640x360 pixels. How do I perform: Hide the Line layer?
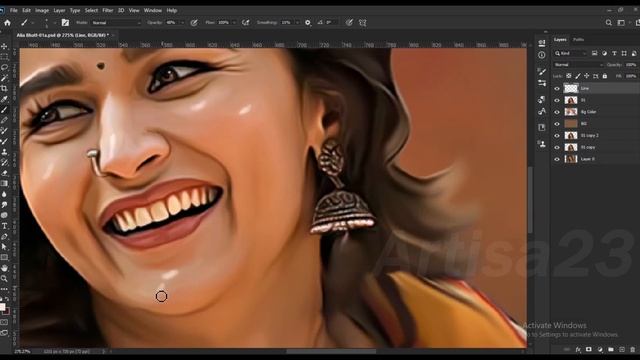click(557, 89)
